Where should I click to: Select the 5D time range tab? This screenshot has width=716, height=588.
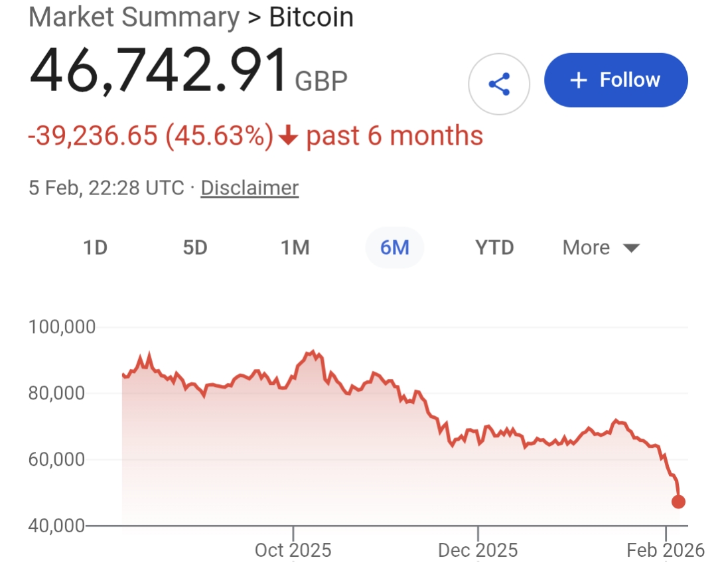tap(195, 248)
